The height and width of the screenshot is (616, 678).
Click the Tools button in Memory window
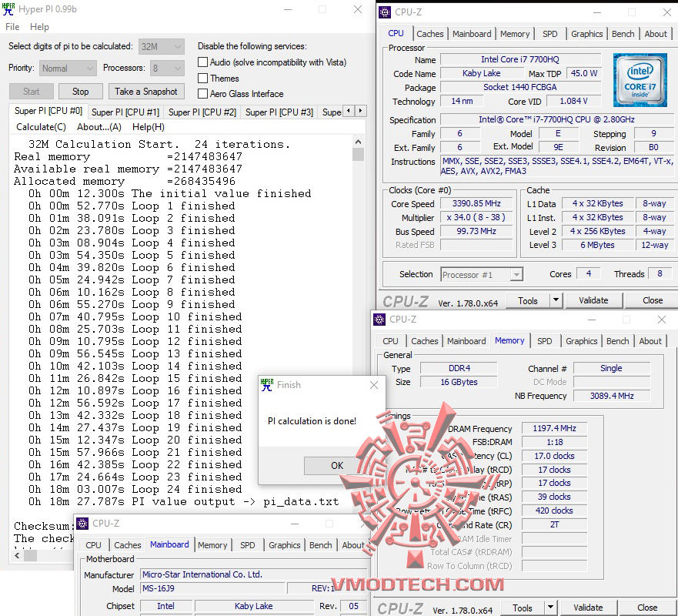pos(523,608)
